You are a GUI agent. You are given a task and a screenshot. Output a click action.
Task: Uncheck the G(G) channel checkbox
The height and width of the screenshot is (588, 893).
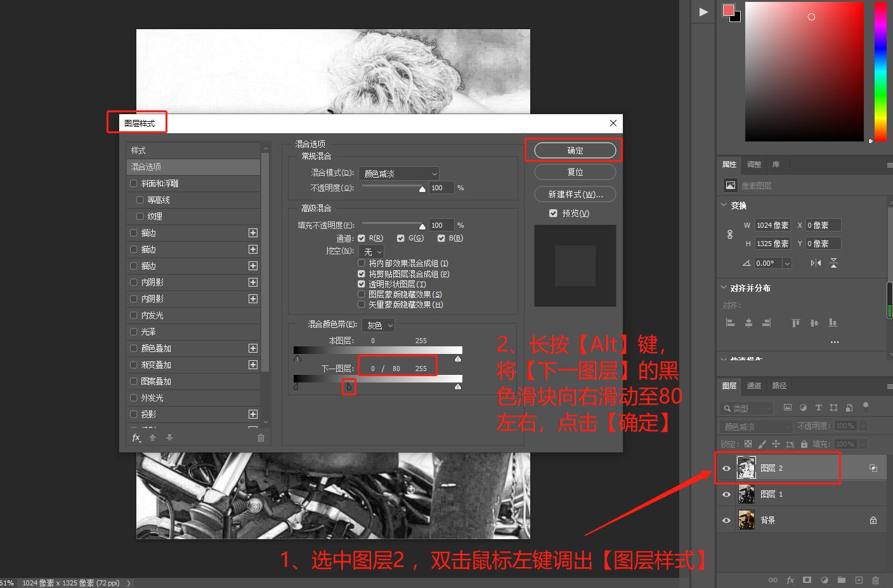pos(400,238)
